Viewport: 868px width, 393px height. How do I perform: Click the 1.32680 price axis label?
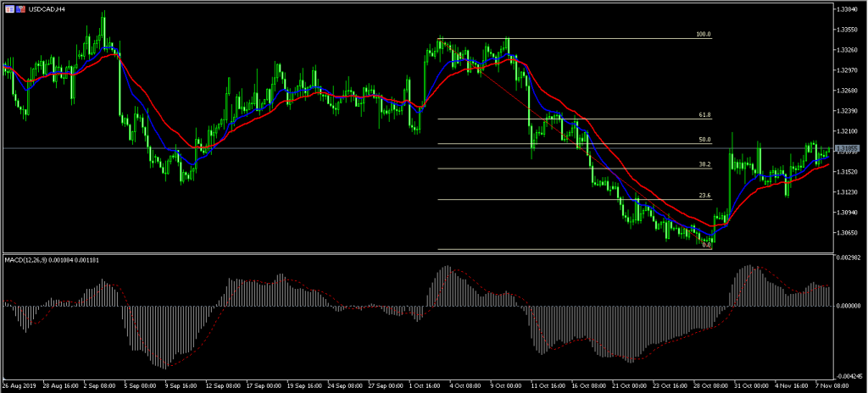coord(848,91)
